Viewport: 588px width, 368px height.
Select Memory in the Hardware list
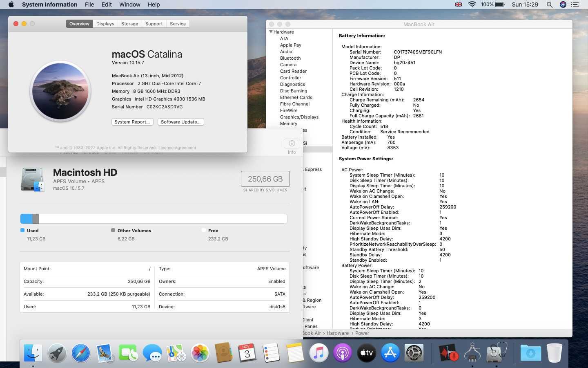click(289, 123)
